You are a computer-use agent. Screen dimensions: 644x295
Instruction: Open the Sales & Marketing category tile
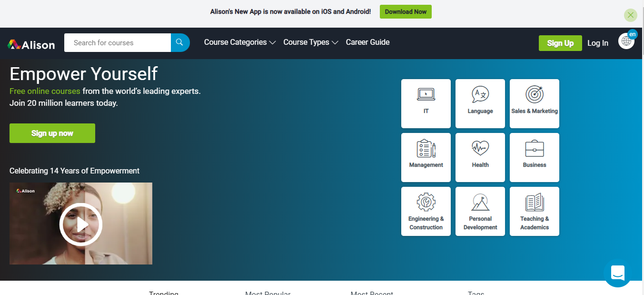(x=535, y=103)
